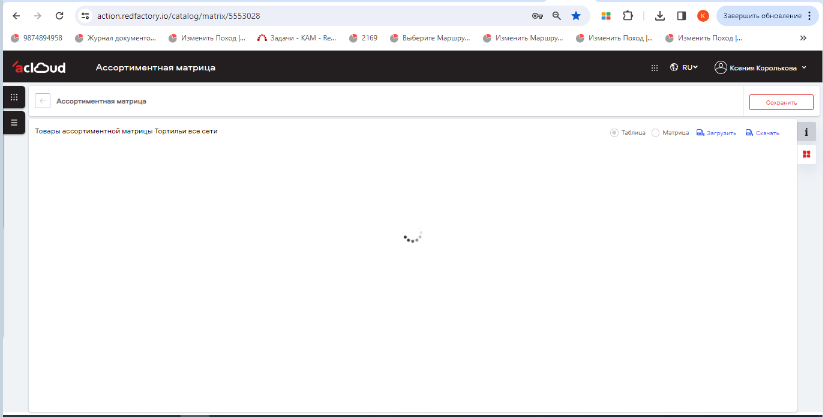Screen dimensions: 824x417
Task: Reload the page with the refresh icon
Action: coord(59,16)
